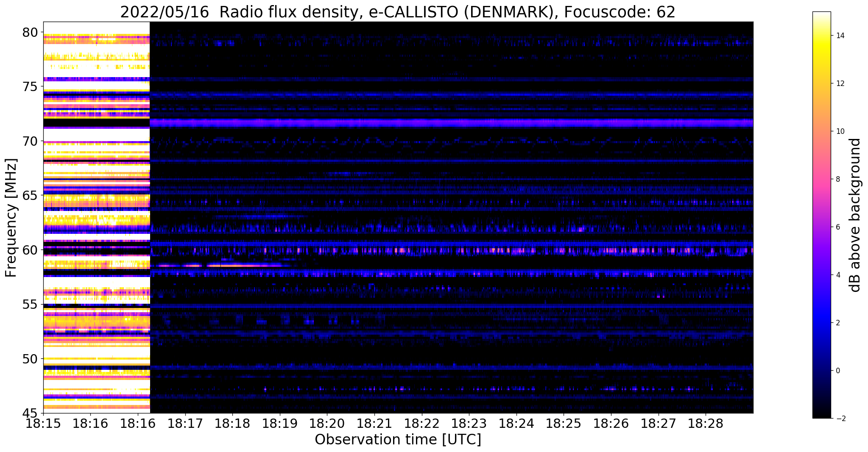
Task: Click the 'Observation time [UTC]' axis label
Action: point(398,440)
